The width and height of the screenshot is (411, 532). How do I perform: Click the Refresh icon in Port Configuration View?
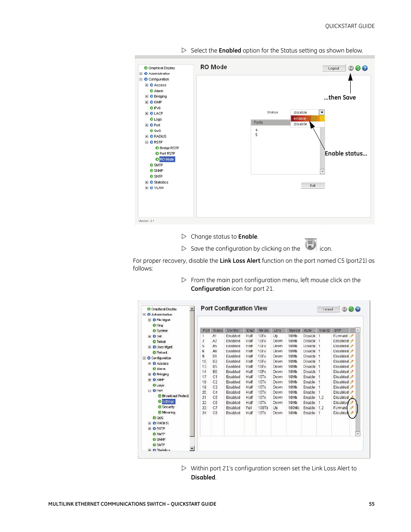click(x=351, y=309)
